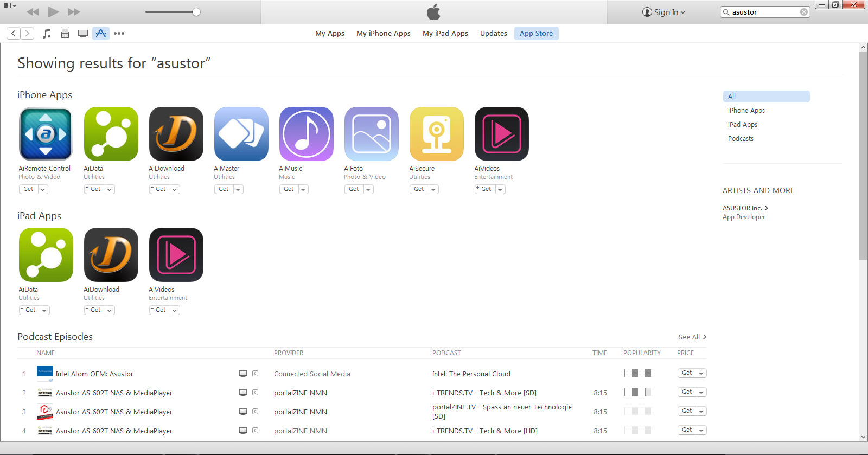Get the AiDownload iPad app

(94, 310)
